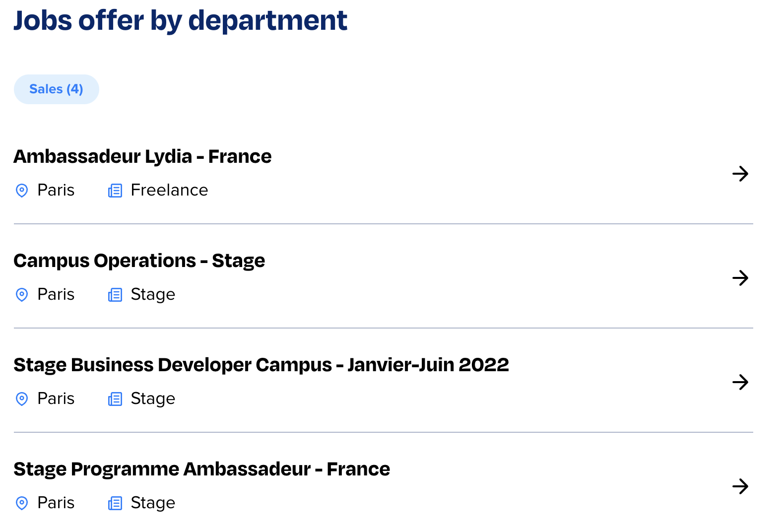The height and width of the screenshot is (532, 783).
Task: Open Stage Programme Ambassadeur - France job
Action: [201, 469]
